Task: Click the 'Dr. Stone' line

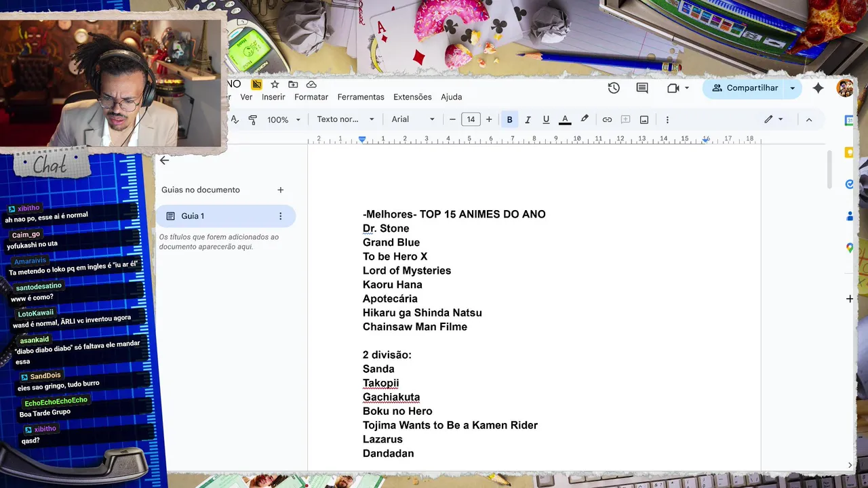Action: (x=386, y=228)
